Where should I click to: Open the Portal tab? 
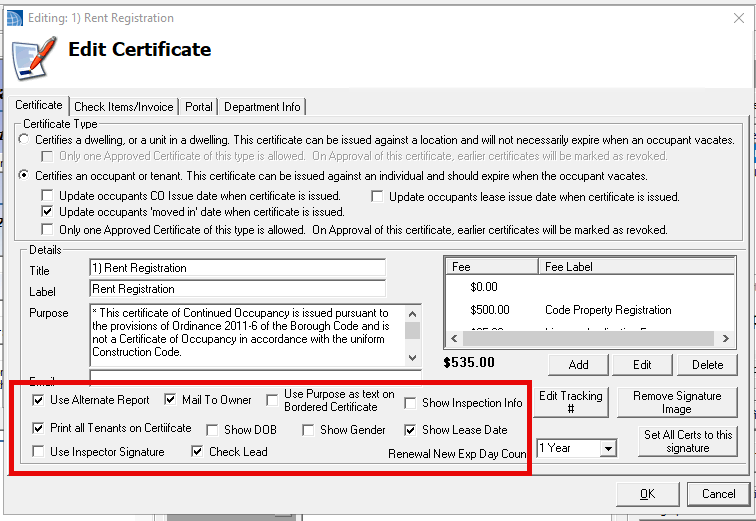pos(199,107)
